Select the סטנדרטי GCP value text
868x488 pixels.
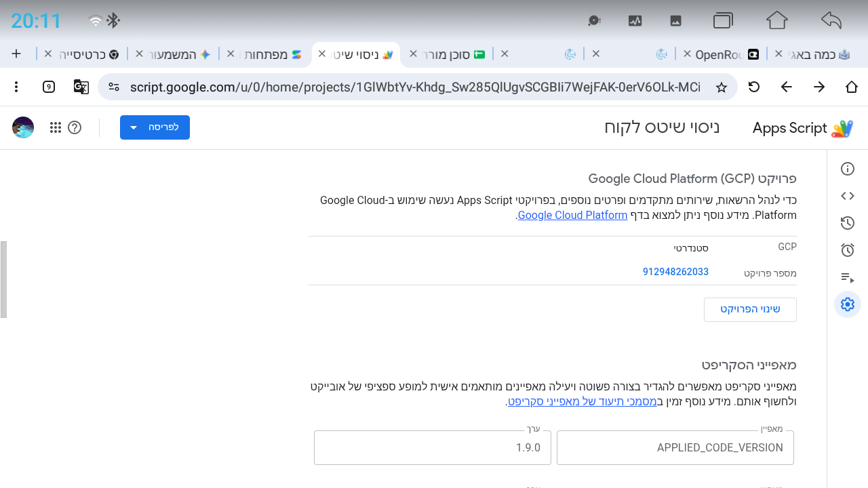(x=691, y=247)
